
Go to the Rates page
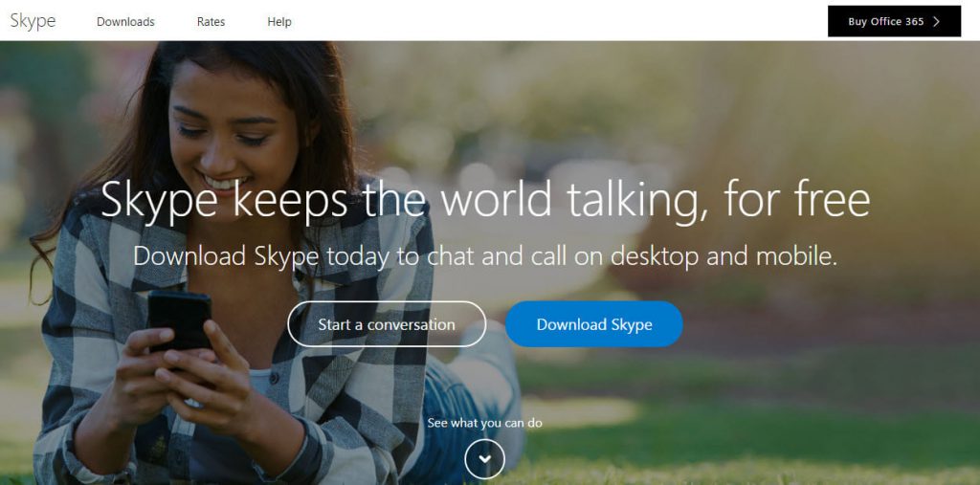pos(211,22)
